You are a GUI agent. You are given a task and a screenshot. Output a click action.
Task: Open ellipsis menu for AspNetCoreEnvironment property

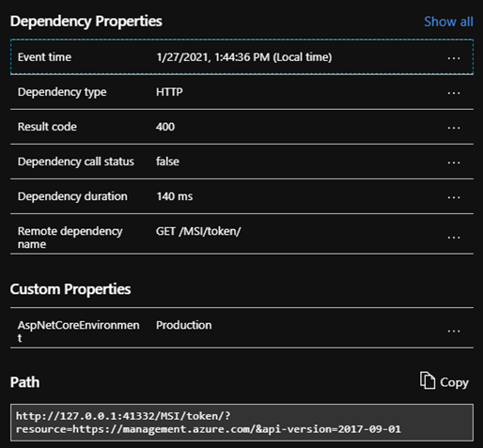coord(454,331)
